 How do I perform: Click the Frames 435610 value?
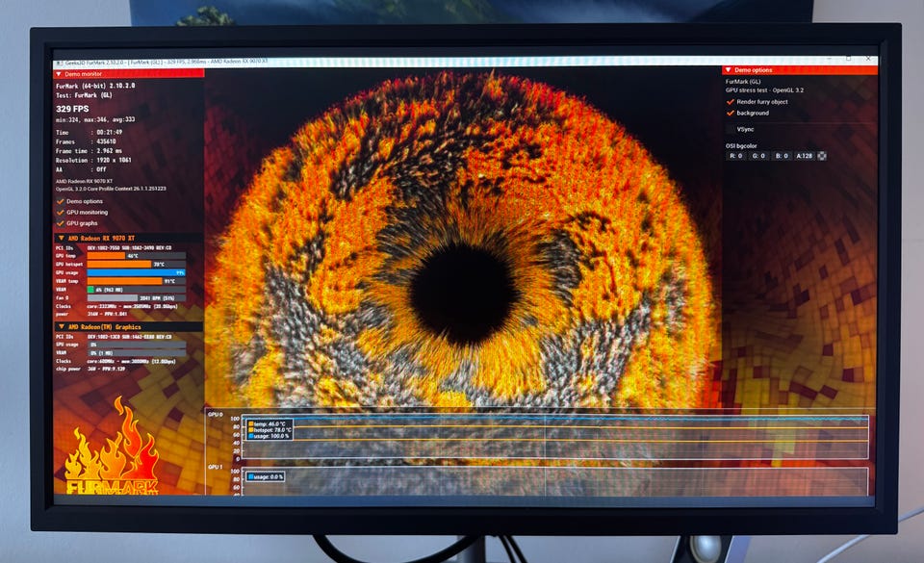coord(106,141)
